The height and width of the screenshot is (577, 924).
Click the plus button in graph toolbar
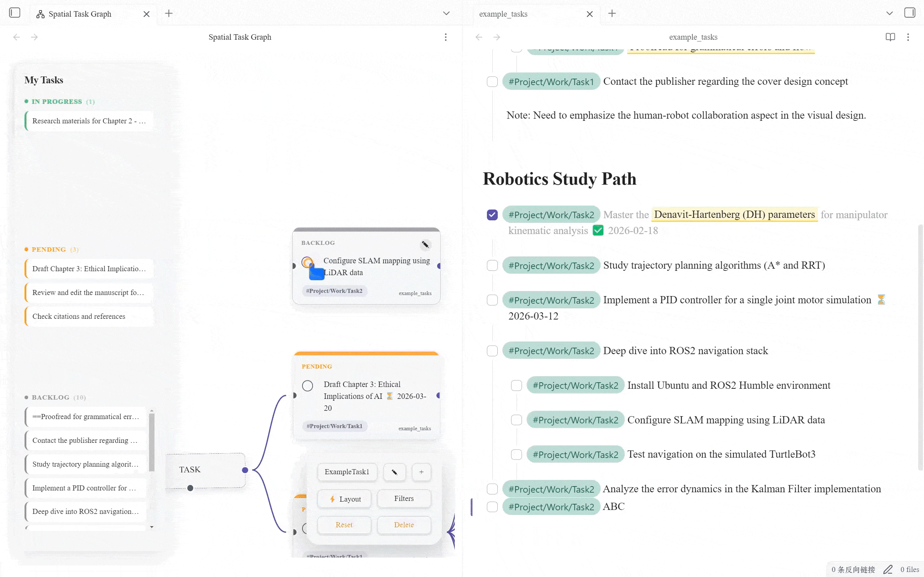coord(421,472)
